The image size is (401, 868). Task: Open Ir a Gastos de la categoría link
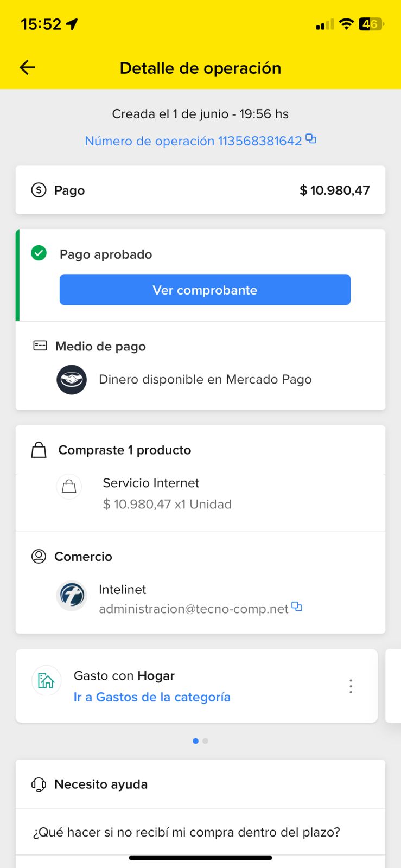(x=152, y=697)
